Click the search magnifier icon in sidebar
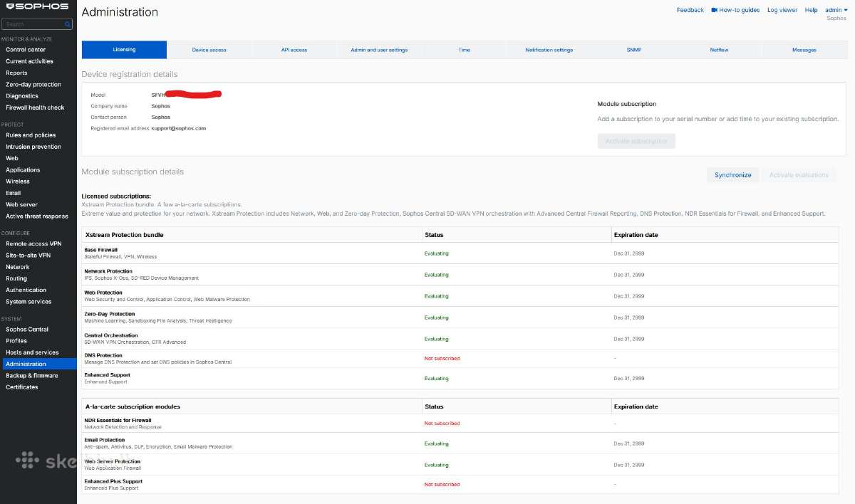The width and height of the screenshot is (855, 504). [x=68, y=24]
